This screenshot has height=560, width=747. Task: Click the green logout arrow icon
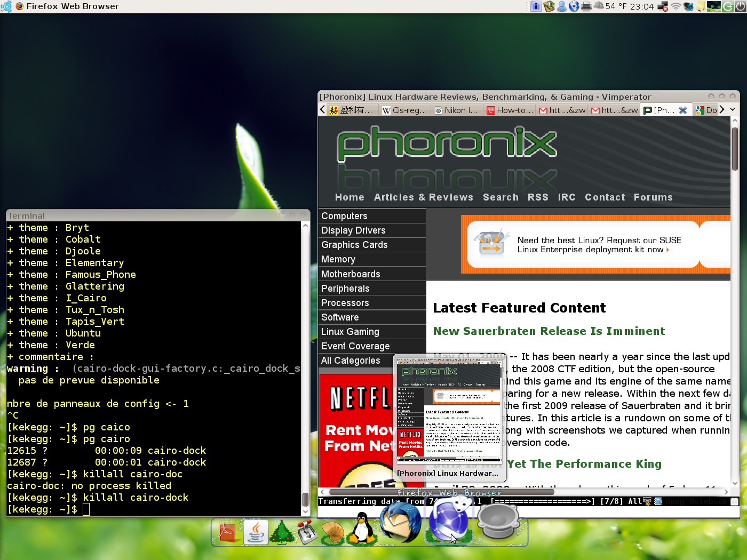pyautogui.click(x=727, y=6)
